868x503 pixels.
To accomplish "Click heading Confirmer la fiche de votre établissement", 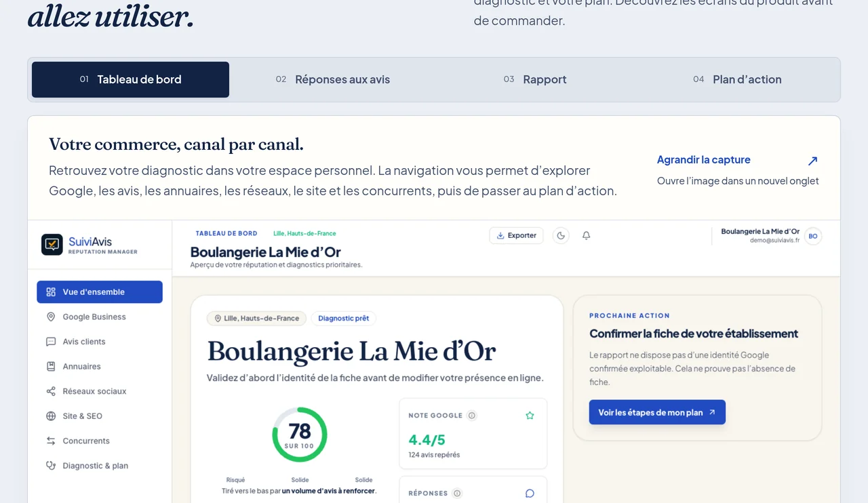I will click(x=694, y=334).
